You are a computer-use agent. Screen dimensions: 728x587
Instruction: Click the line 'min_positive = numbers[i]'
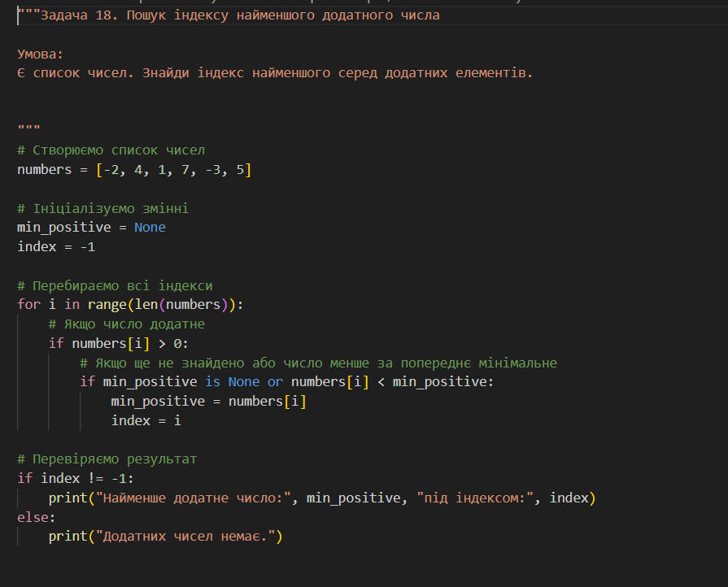(208, 402)
